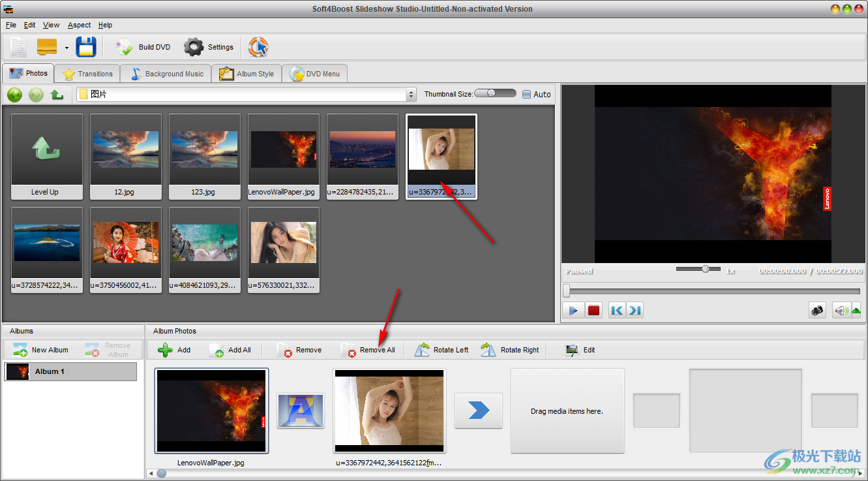This screenshot has height=481, width=868.
Task: Select the u=576330021 thumbnail
Action: pyautogui.click(x=284, y=250)
